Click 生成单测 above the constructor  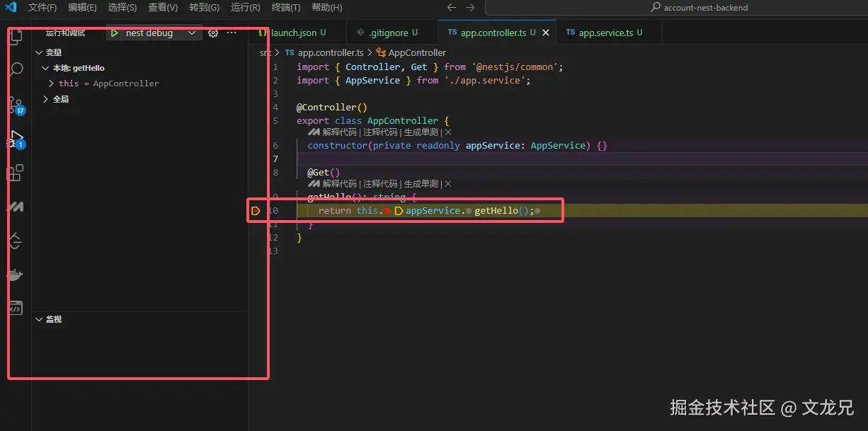[421, 132]
